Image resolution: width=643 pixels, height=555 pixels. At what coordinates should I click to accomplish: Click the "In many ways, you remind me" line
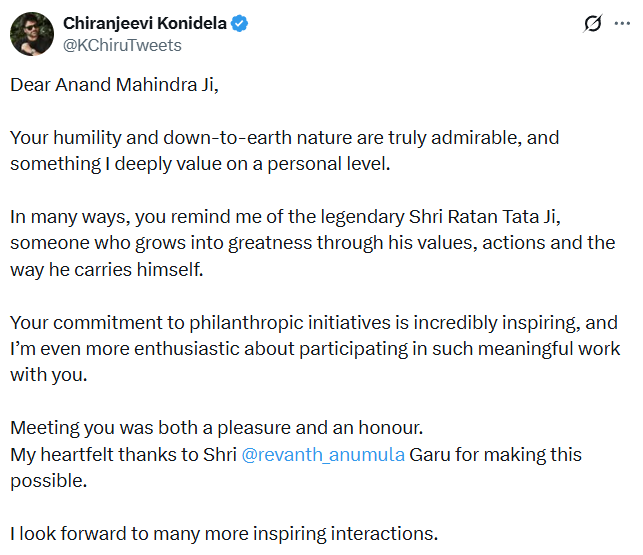coord(310,216)
